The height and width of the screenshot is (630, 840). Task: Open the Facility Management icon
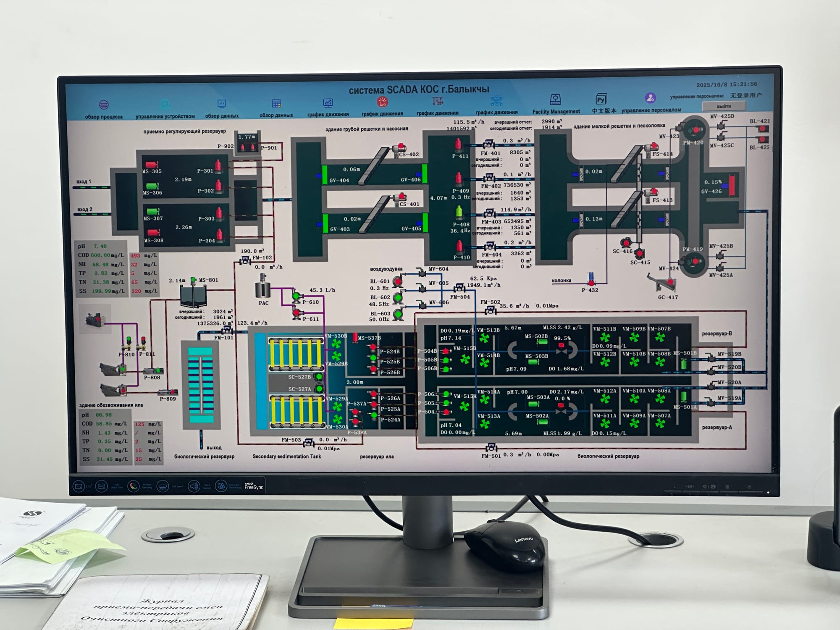tap(556, 100)
